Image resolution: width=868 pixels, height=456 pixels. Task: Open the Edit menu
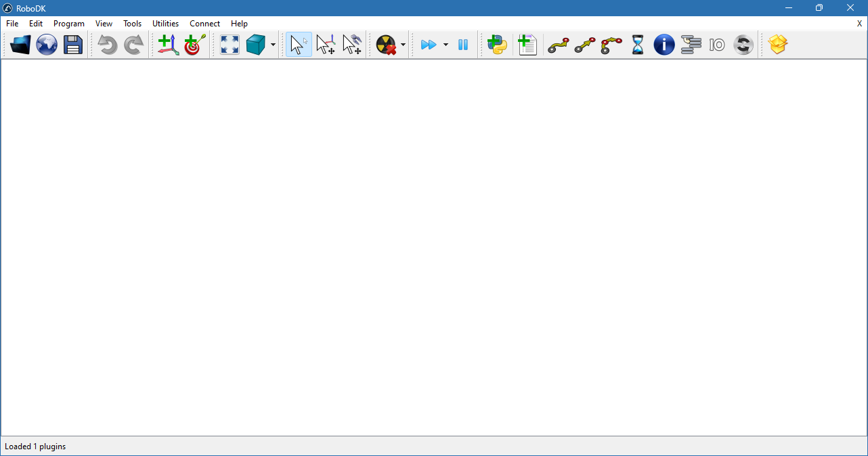coord(36,24)
